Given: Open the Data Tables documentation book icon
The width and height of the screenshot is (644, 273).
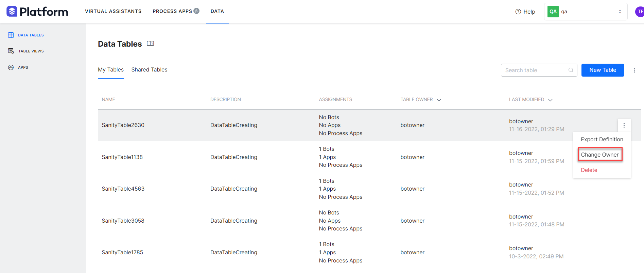Looking at the screenshot, I should pos(150,44).
